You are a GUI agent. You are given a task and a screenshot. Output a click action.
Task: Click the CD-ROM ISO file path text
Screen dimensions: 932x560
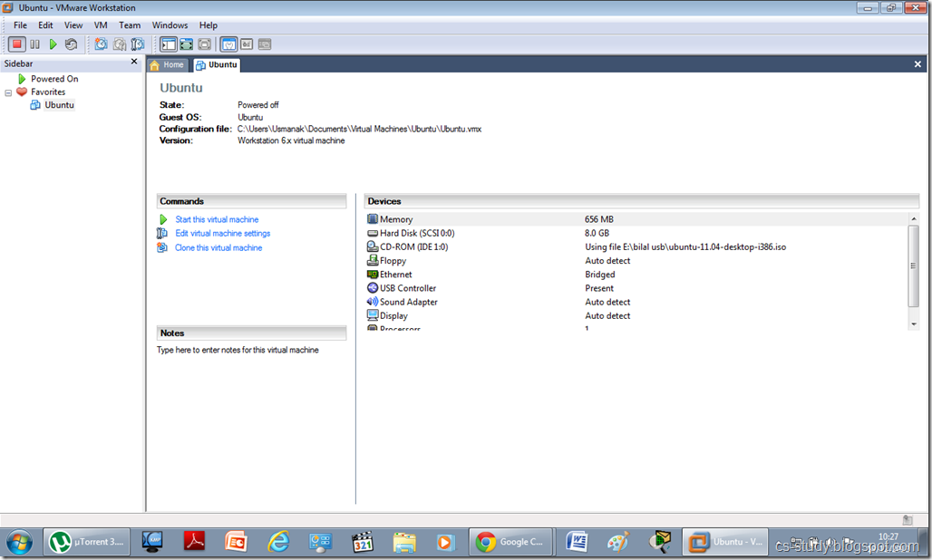[685, 247]
